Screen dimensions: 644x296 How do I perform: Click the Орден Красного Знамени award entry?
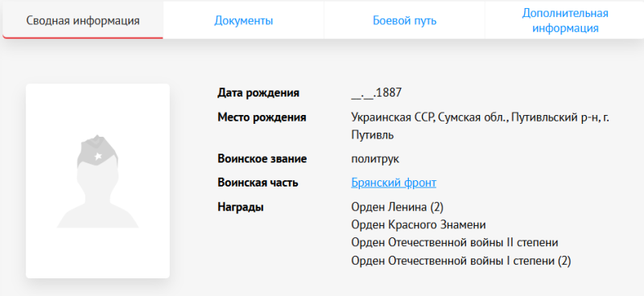click(419, 225)
